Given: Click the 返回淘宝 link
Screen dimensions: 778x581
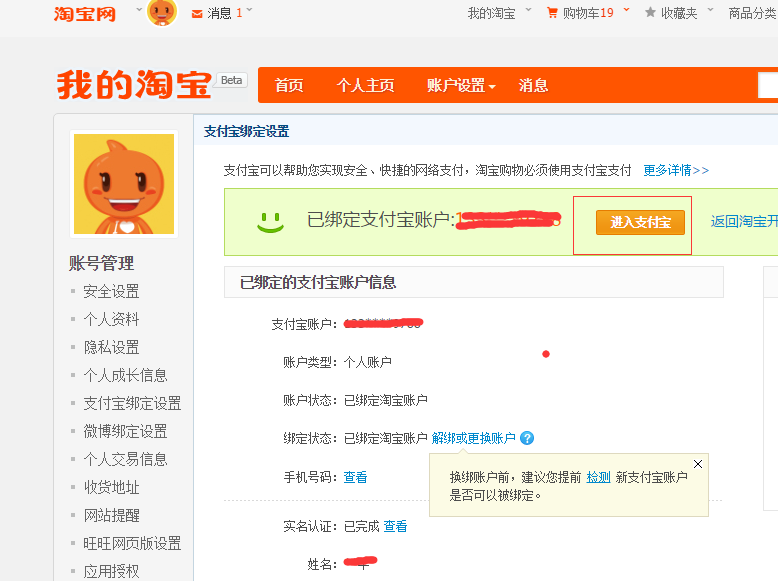Looking at the screenshot, I should (x=744, y=221).
